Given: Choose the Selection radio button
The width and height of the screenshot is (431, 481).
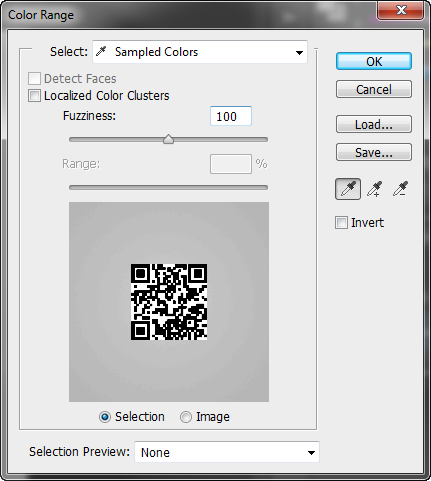Looking at the screenshot, I should 105,417.
